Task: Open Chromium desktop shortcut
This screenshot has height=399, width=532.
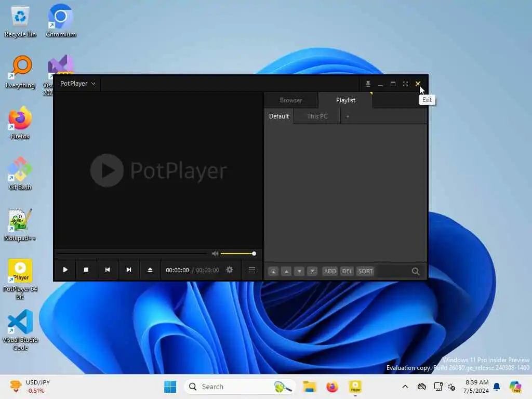Action: click(61, 21)
